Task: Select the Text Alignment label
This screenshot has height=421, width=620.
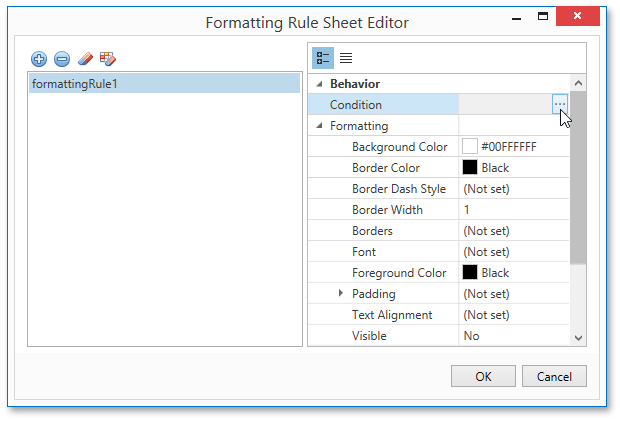Action: [392, 315]
